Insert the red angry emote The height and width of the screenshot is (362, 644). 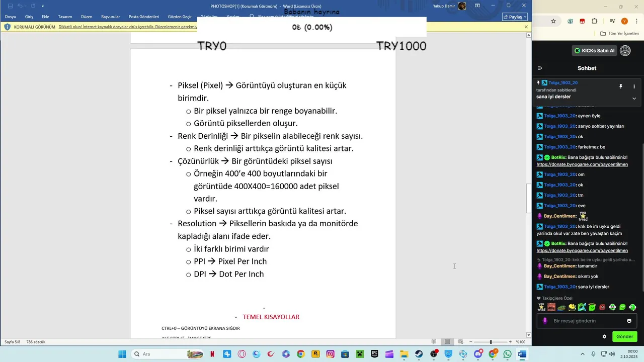[602, 307]
